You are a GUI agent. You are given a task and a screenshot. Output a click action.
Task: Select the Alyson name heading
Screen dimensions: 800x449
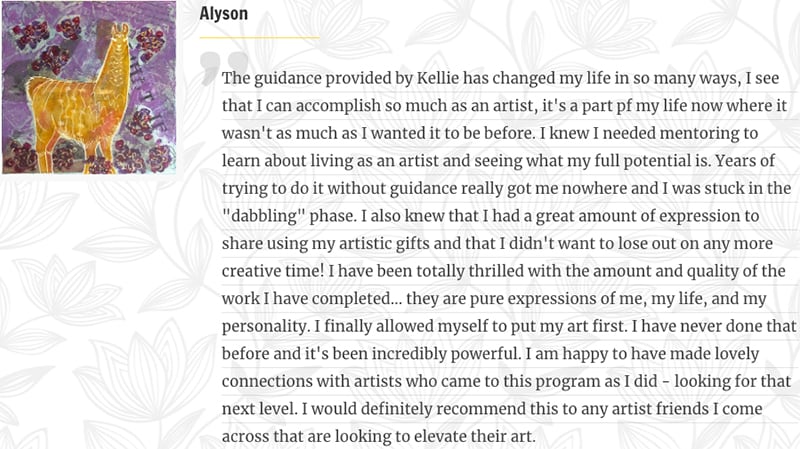[223, 14]
